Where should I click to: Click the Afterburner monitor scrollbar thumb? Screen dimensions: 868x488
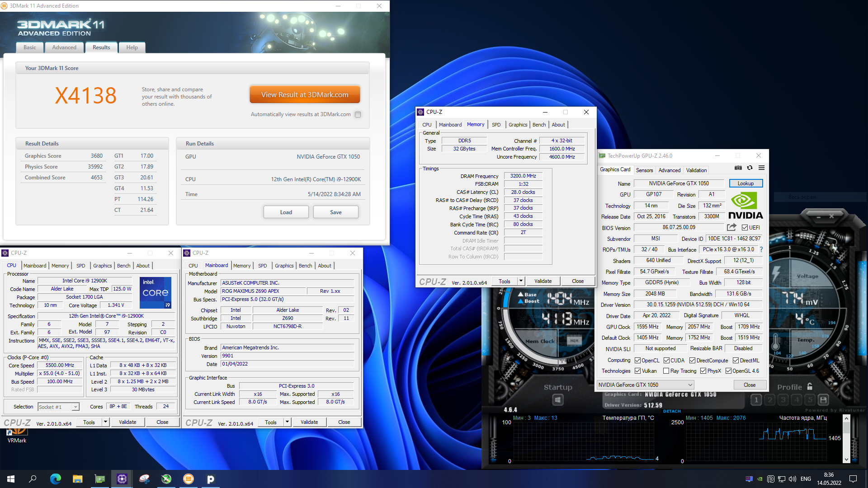(x=846, y=427)
